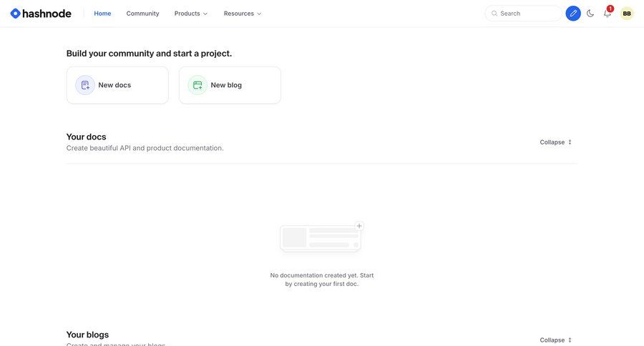
Task: Open the Home tab
Action: click(102, 14)
